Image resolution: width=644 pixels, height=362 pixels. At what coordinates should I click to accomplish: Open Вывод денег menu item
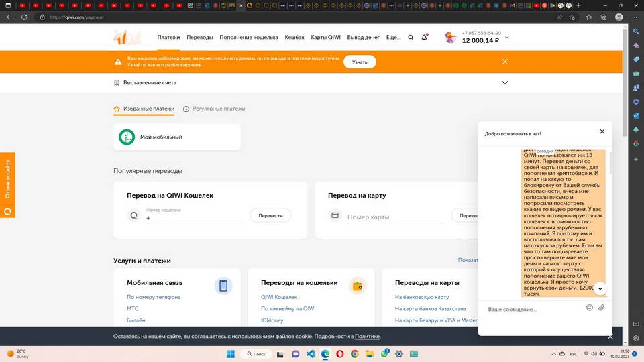363,37
